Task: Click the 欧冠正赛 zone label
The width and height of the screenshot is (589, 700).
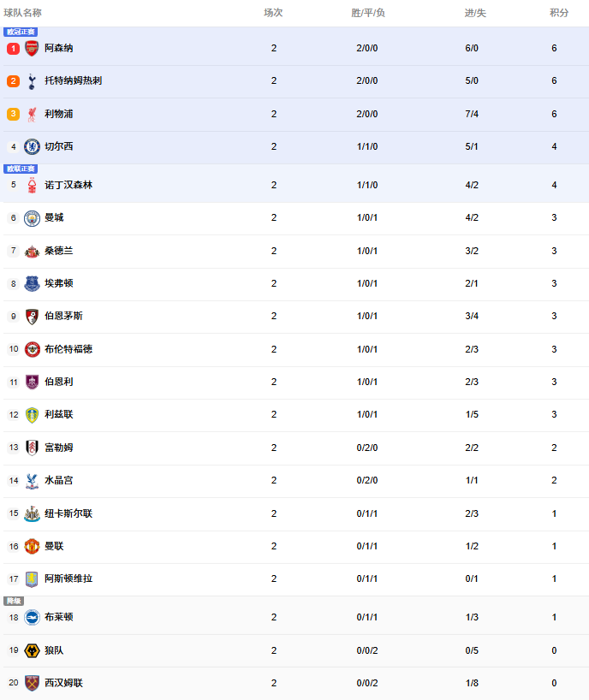Action: tap(21, 32)
